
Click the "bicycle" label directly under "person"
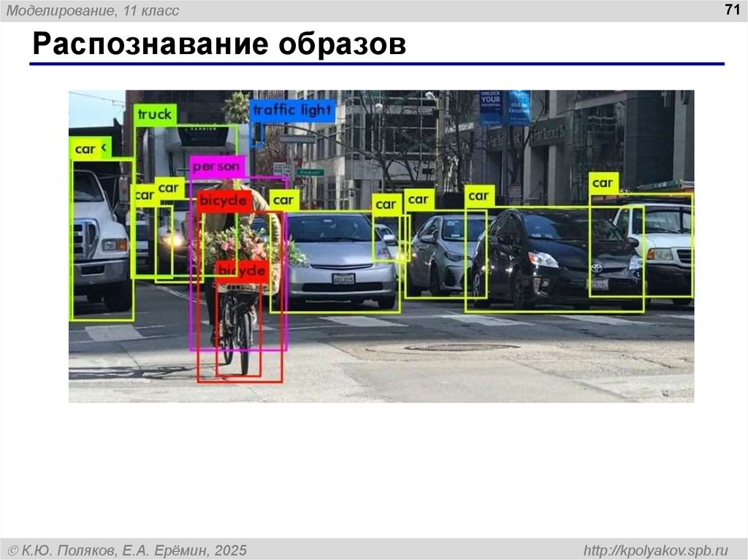(x=224, y=200)
